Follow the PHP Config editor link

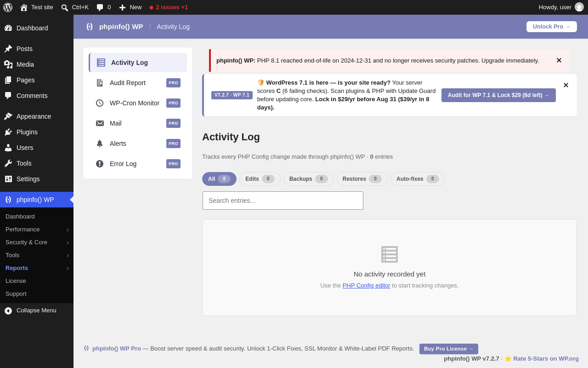(366, 285)
